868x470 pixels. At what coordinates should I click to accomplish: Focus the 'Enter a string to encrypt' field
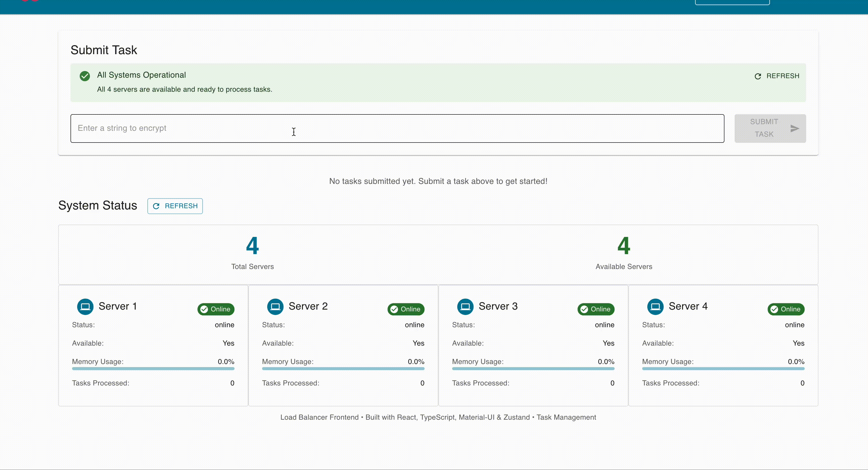[397, 128]
